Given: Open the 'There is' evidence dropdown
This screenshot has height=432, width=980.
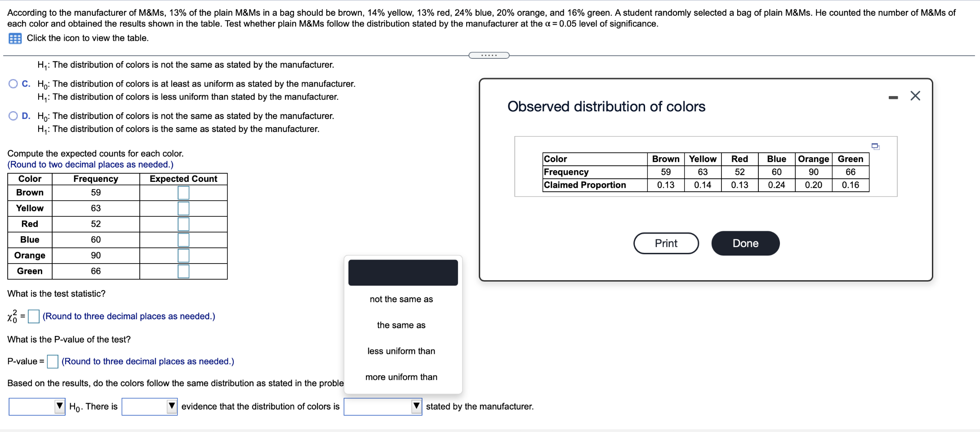Looking at the screenshot, I should tap(150, 406).
